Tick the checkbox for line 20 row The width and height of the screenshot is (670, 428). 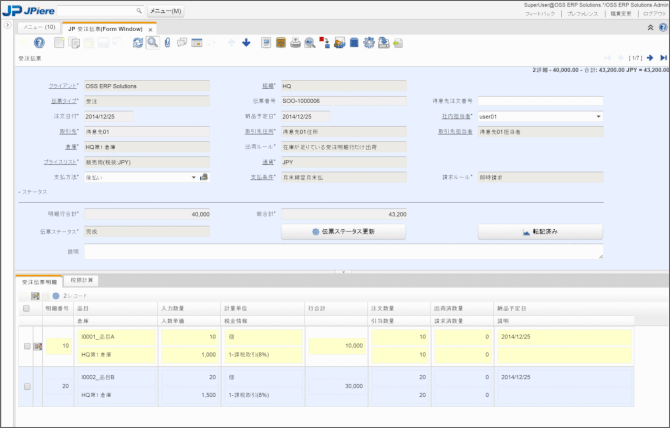point(27,386)
